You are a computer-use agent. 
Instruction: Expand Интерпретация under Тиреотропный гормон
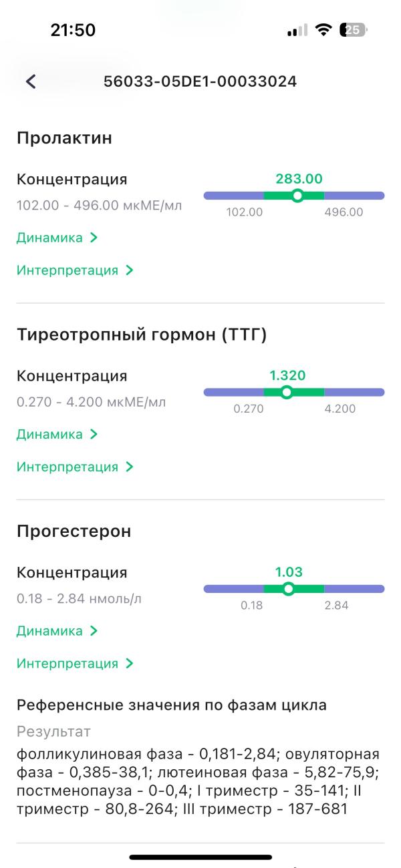75,467
